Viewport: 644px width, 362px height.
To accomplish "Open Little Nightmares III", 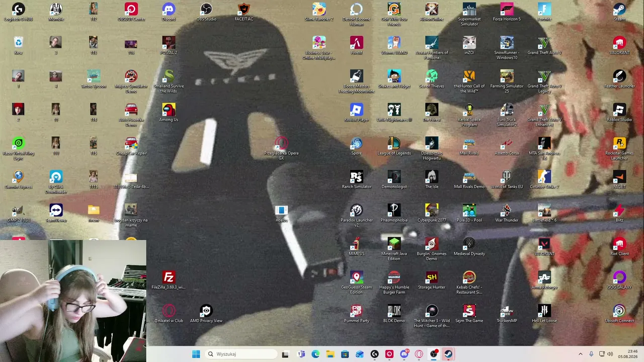I will pyautogui.click(x=394, y=113).
